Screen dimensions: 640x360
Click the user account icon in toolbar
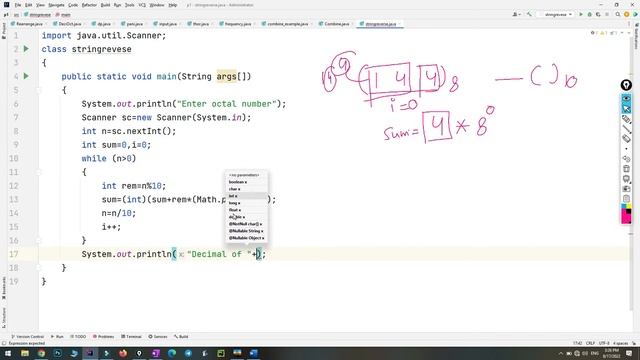point(516,14)
